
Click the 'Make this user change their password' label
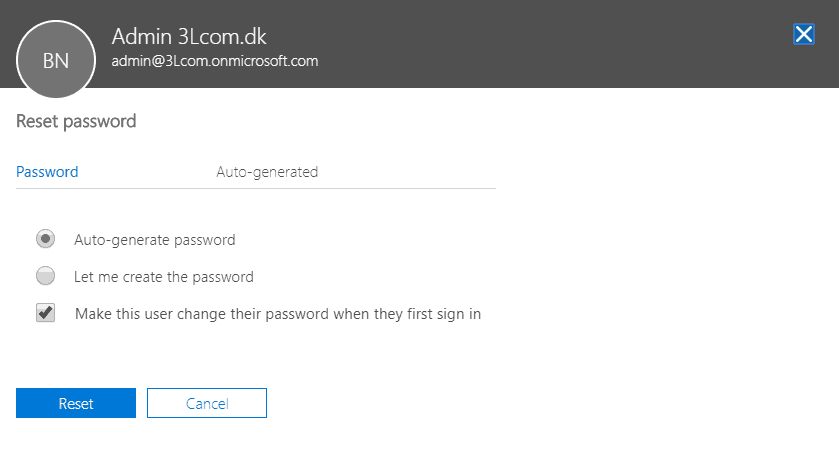pyautogui.click(x=278, y=314)
